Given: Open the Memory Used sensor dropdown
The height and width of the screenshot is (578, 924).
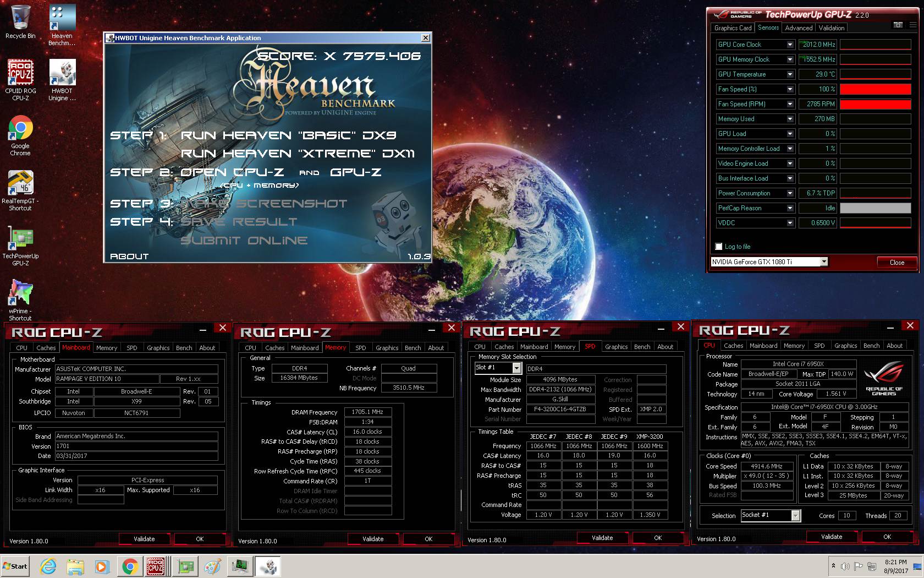Looking at the screenshot, I should pyautogui.click(x=790, y=119).
